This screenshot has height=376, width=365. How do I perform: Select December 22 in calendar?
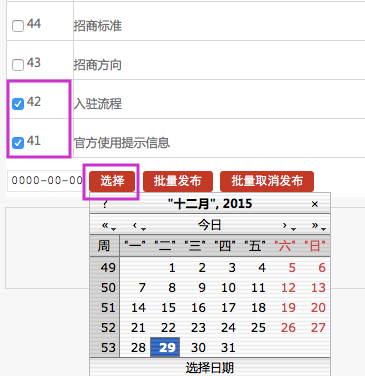click(x=168, y=327)
